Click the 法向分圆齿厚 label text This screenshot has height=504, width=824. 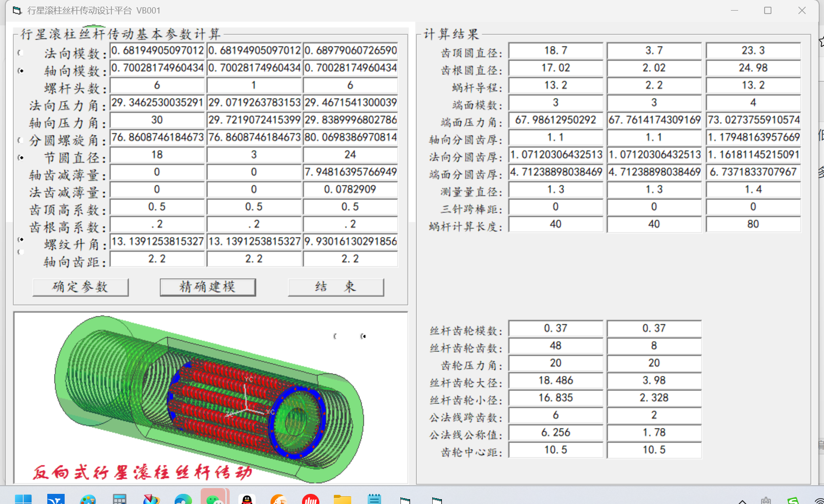pyautogui.click(x=466, y=157)
